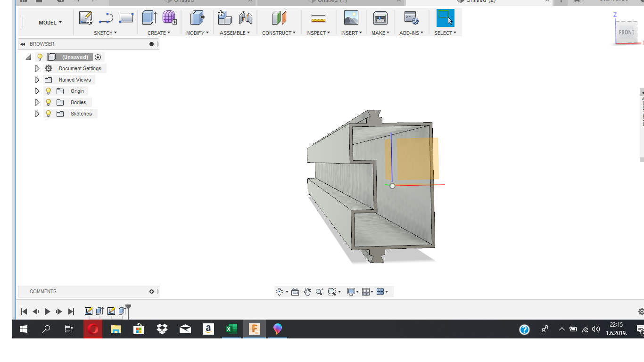Select the Extrude tool in Create

(x=149, y=18)
